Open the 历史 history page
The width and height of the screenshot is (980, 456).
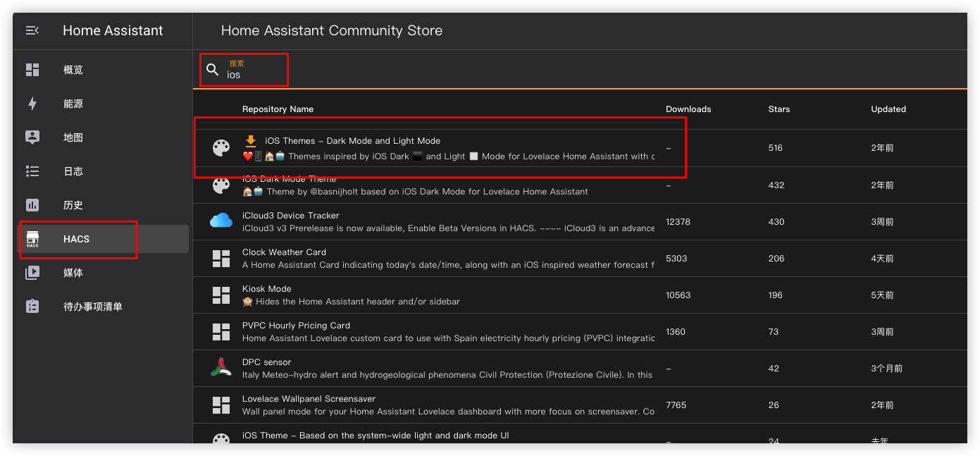pyautogui.click(x=73, y=205)
